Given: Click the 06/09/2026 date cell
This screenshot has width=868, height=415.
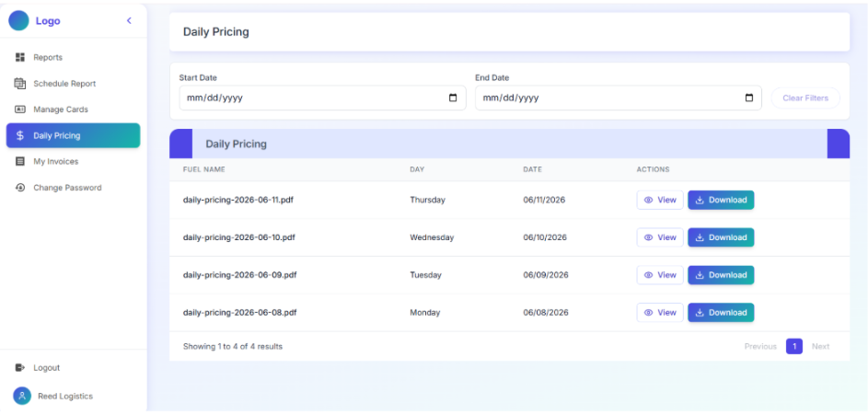Looking at the screenshot, I should coord(545,275).
